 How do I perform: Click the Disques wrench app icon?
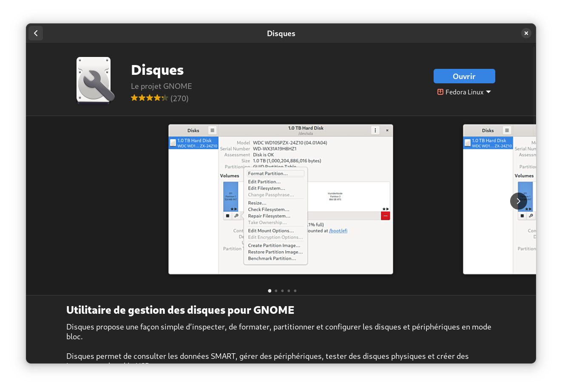point(96,80)
